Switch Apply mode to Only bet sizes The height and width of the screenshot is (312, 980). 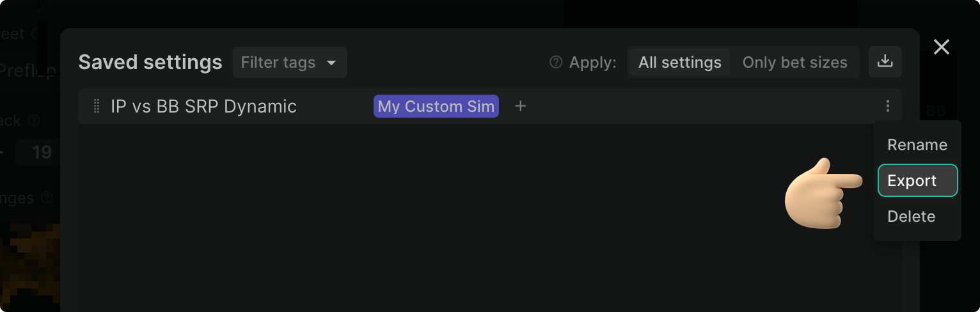(794, 62)
